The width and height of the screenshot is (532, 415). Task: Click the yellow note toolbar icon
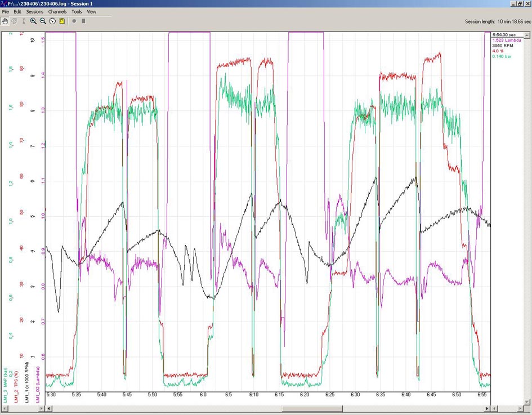[62, 21]
